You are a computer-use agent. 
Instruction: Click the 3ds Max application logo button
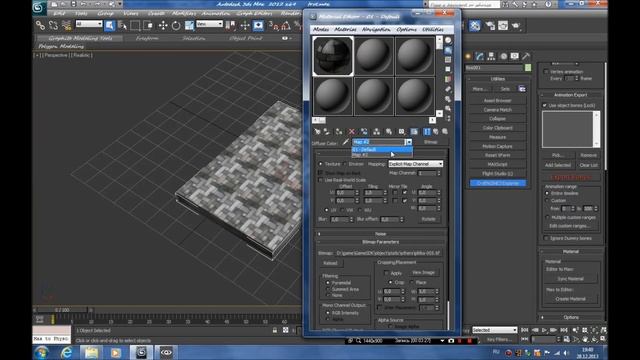[x=39, y=7]
